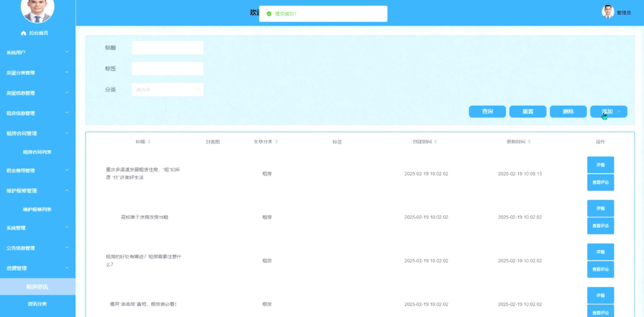Click the 删除 button
This screenshot has width=644, height=317.
click(x=568, y=112)
